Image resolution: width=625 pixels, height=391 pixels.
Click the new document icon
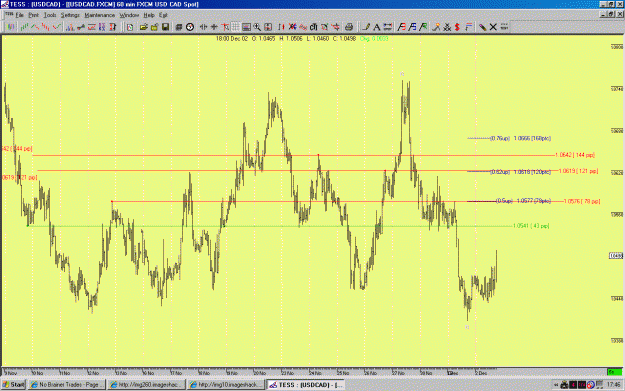[130, 27]
